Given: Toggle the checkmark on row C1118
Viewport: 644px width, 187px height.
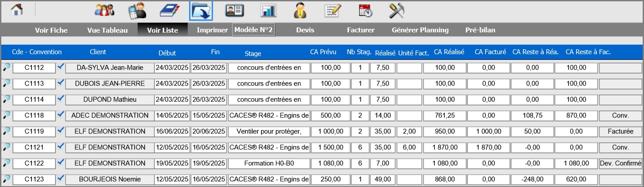Looking at the screenshot, I should click(61, 114).
